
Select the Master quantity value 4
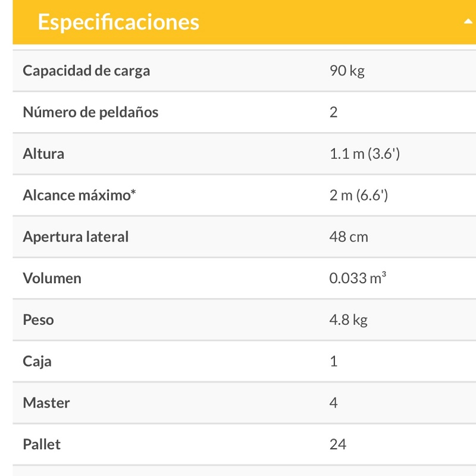(x=333, y=403)
